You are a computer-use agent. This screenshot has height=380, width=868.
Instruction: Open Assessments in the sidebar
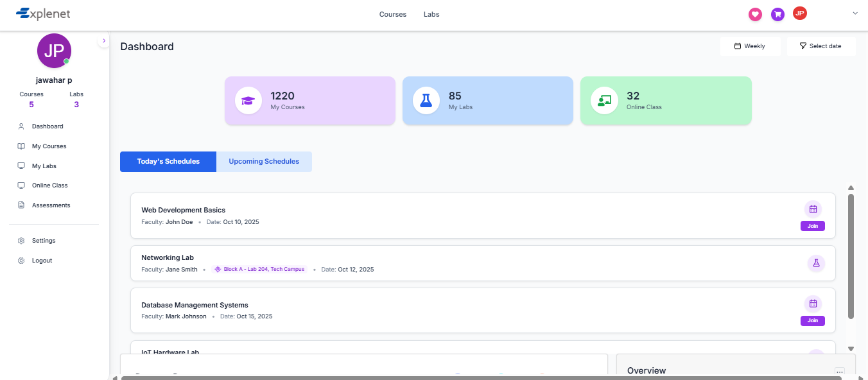pyautogui.click(x=51, y=205)
